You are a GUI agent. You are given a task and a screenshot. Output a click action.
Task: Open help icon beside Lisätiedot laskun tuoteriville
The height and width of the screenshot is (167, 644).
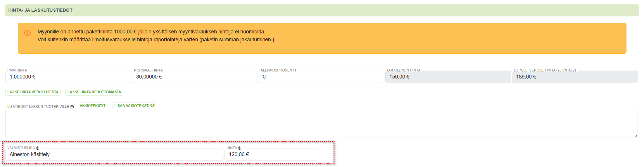tap(72, 107)
